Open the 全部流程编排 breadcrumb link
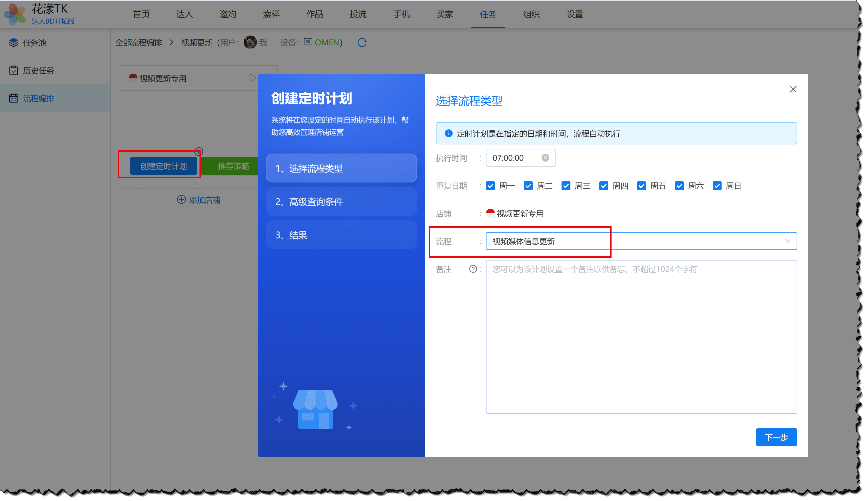Image resolution: width=868 pixels, height=501 pixels. [138, 42]
